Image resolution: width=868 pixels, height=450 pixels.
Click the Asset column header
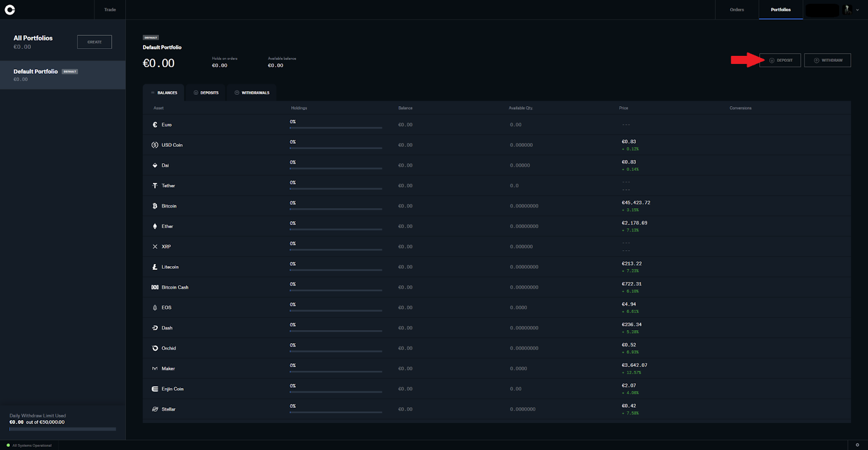click(158, 108)
